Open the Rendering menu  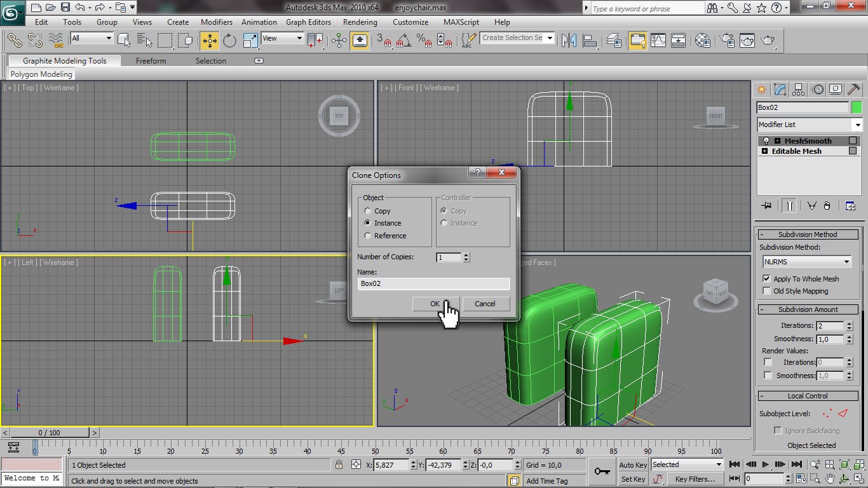tap(360, 22)
